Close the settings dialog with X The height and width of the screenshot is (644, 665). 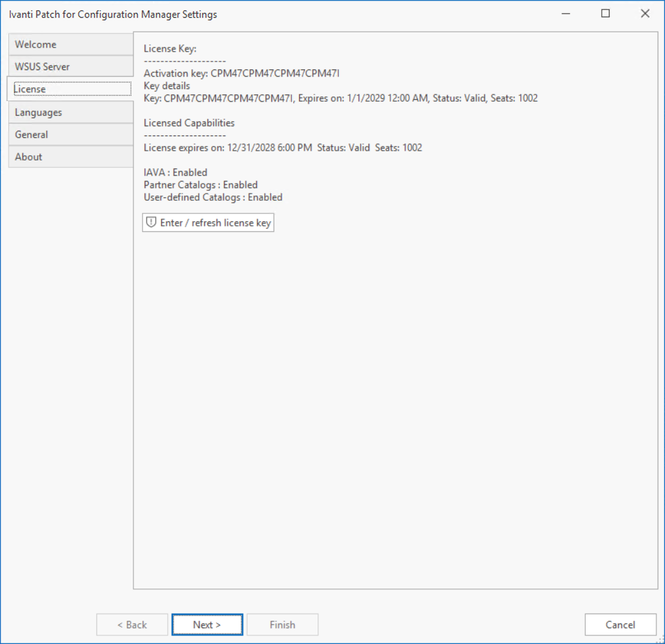click(645, 14)
